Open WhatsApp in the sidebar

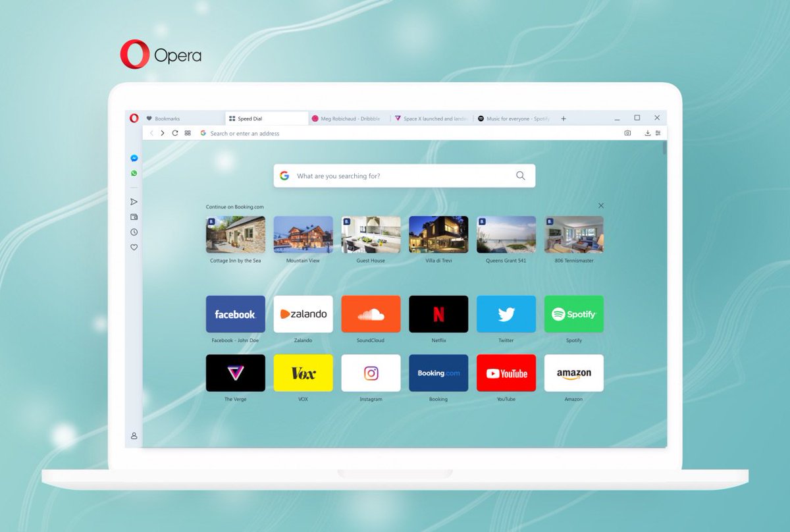point(134,173)
